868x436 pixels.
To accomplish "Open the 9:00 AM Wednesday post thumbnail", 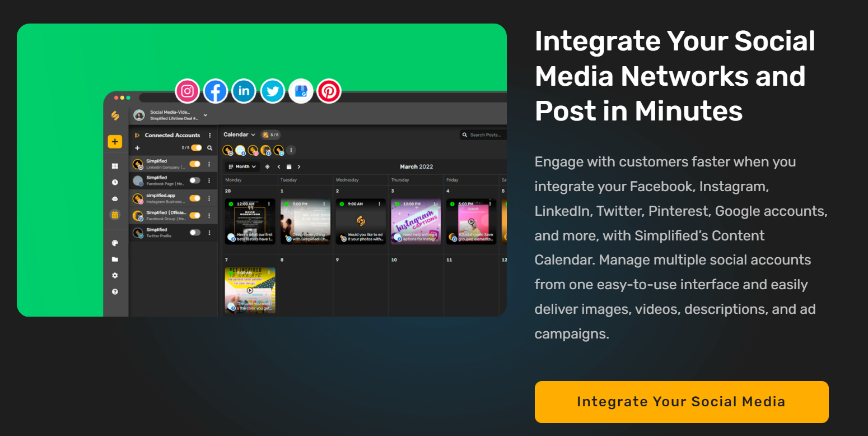I will tap(361, 221).
